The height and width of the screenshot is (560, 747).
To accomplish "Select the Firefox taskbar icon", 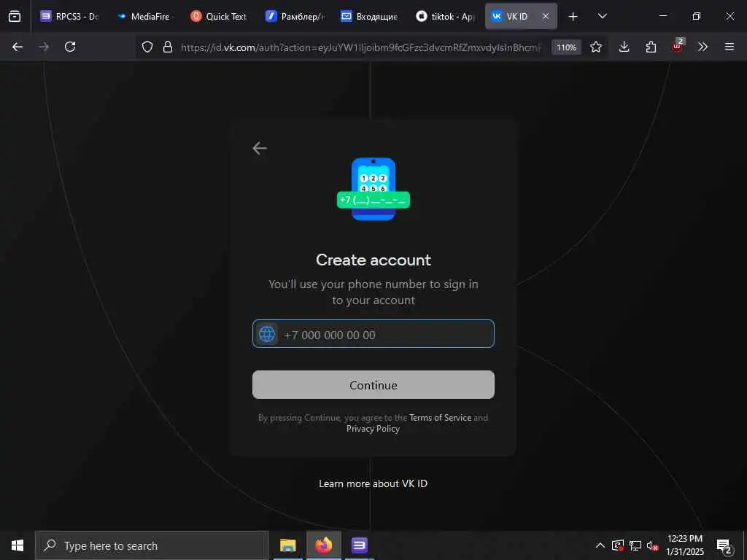I will click(323, 545).
